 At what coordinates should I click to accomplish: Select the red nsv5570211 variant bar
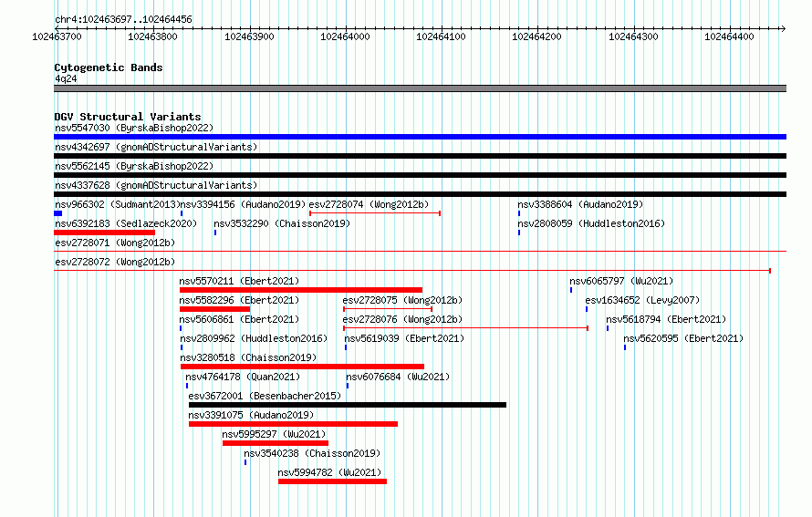[301, 290]
